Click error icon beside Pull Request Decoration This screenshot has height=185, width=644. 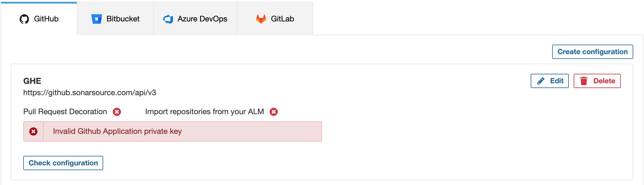pos(117,112)
